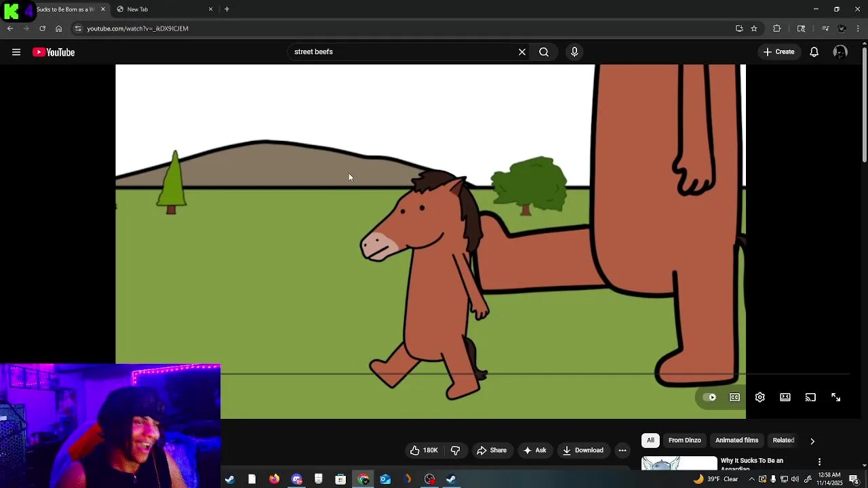Filter suggestions by From Dinzo

coord(685,441)
